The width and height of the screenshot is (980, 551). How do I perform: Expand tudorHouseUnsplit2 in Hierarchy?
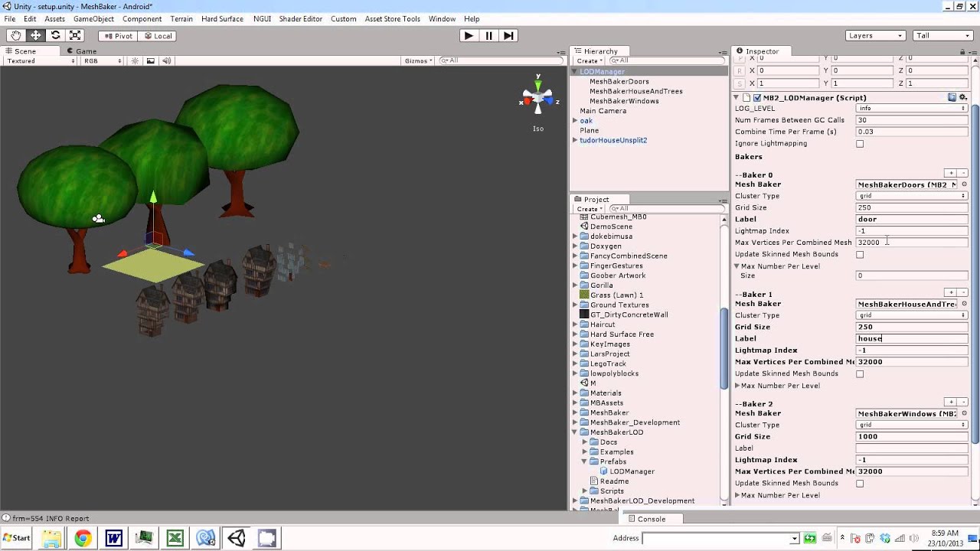point(575,141)
